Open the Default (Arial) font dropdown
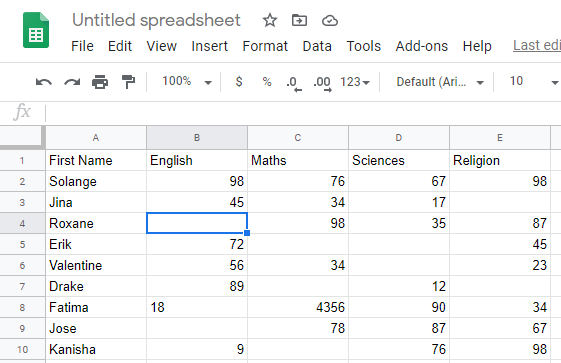 [440, 82]
